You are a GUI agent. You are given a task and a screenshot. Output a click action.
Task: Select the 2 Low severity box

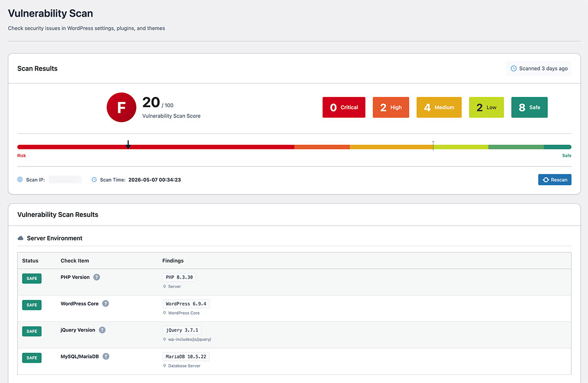coord(486,107)
